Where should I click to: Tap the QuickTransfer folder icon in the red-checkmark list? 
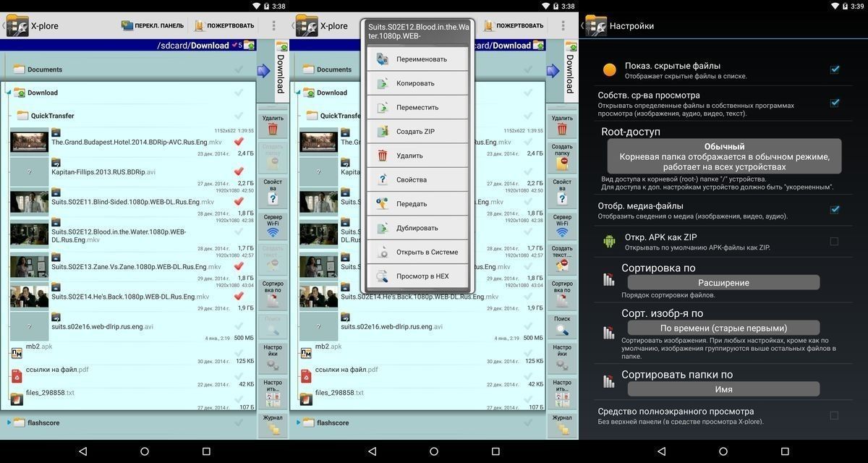(x=22, y=116)
